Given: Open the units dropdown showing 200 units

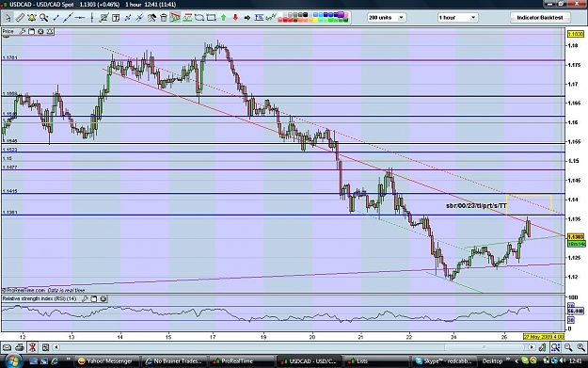Looking at the screenshot, I should point(387,18).
